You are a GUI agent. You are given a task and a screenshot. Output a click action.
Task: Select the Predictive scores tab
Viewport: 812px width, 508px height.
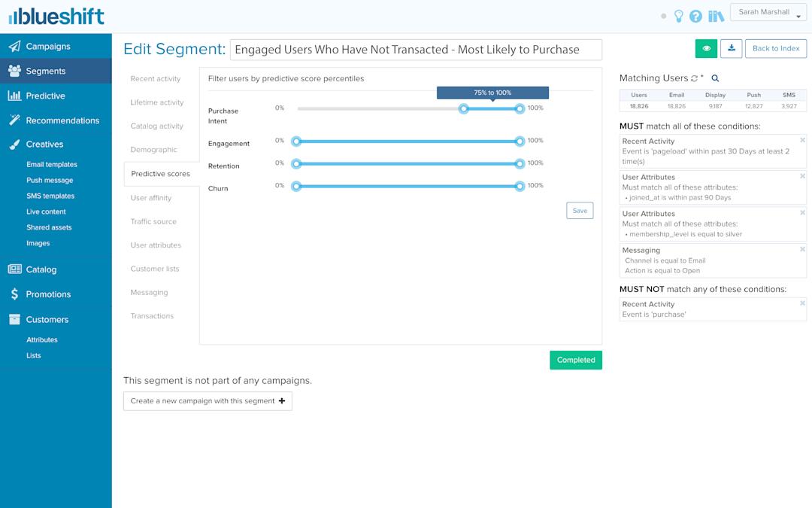(x=161, y=174)
